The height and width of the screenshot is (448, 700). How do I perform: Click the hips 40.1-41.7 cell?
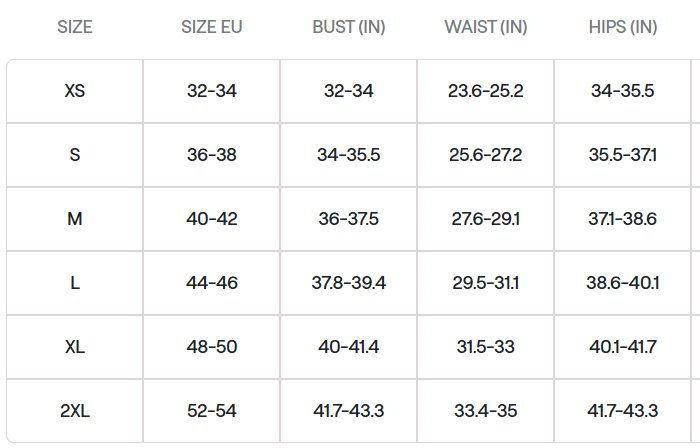coord(623,347)
